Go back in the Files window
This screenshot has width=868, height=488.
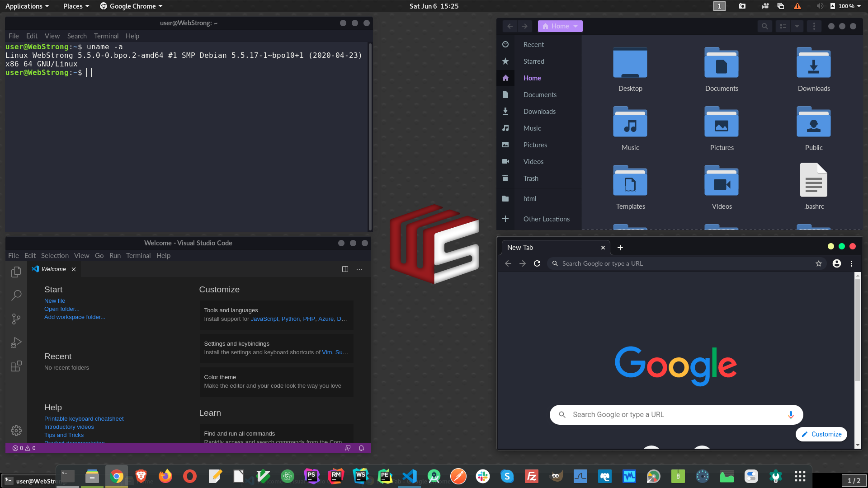(x=510, y=26)
